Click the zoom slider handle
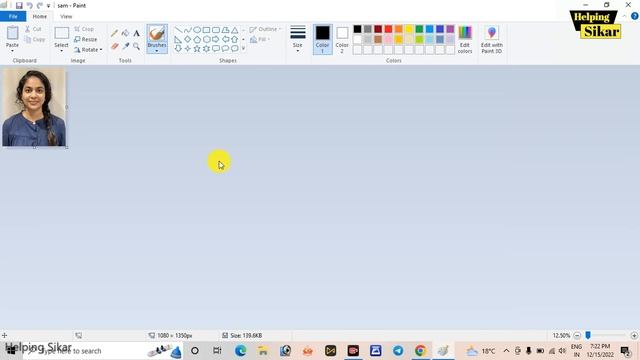 point(588,335)
